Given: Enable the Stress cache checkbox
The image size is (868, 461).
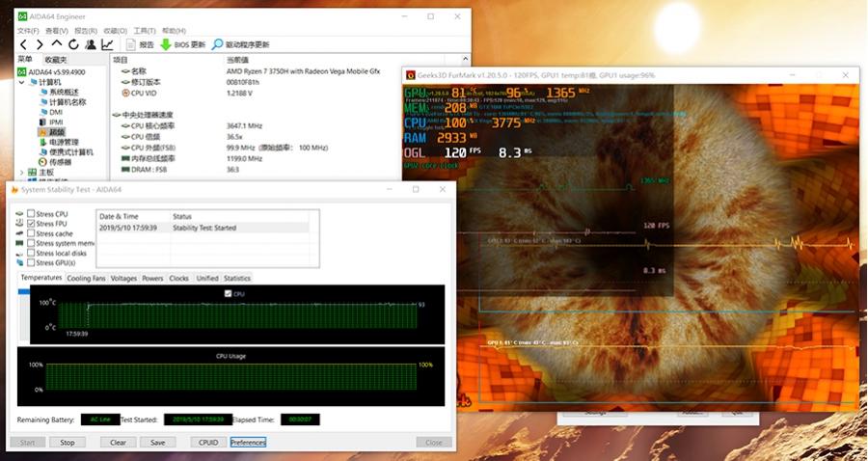Looking at the screenshot, I should click(31, 233).
